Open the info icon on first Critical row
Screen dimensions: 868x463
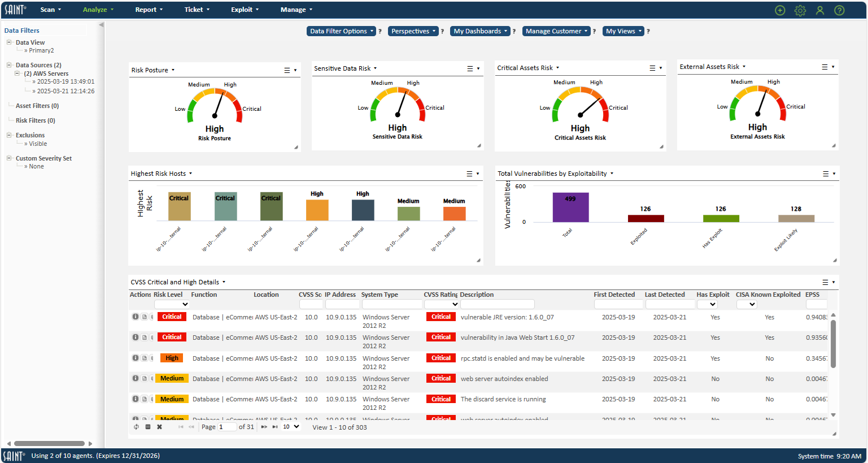coord(136,317)
